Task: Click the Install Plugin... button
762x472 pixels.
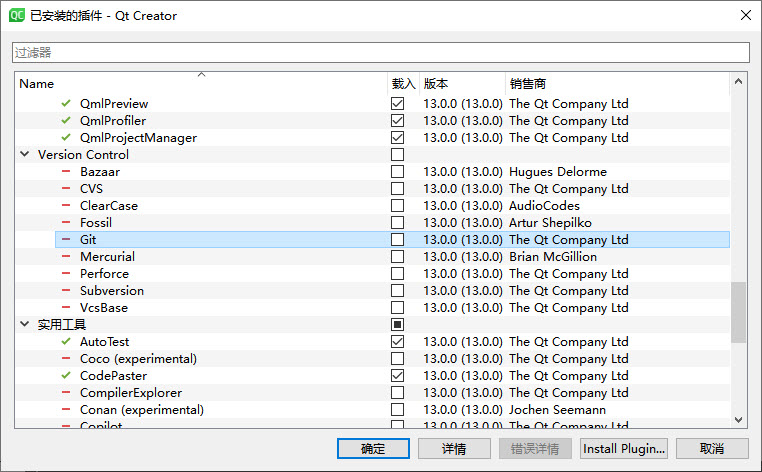Action: click(624, 448)
